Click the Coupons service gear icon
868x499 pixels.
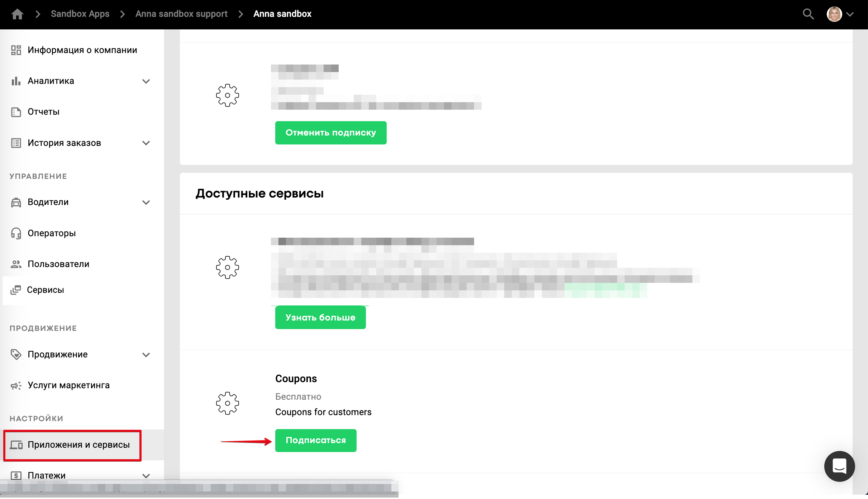[227, 403]
